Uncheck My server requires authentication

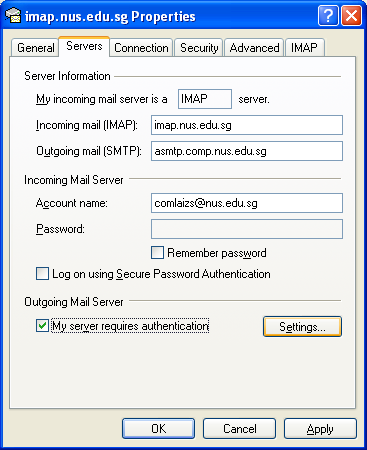pyautogui.click(x=42, y=326)
